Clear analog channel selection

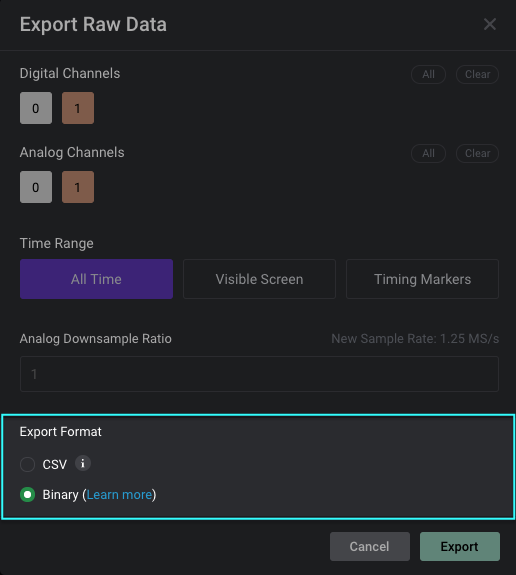[x=477, y=153]
